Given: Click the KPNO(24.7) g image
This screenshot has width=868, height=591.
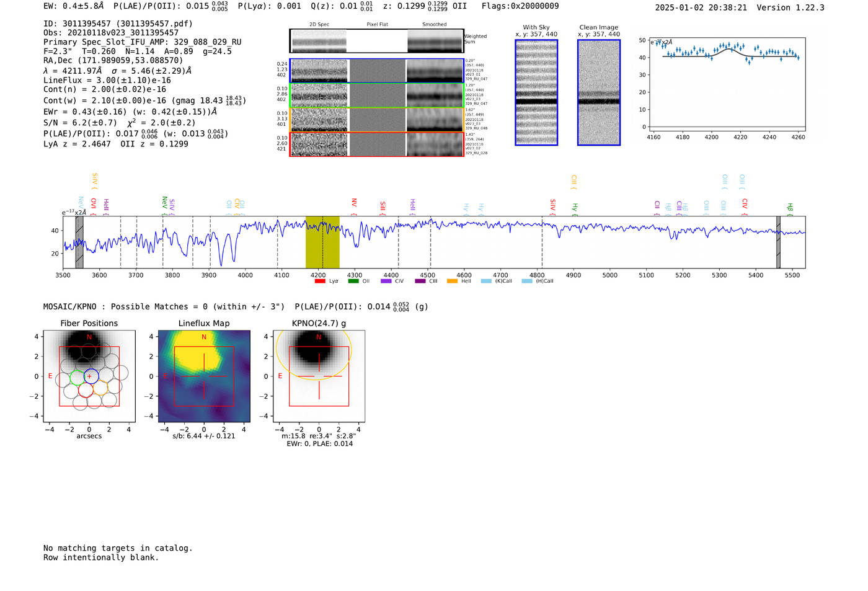Looking at the screenshot, I should [319, 376].
